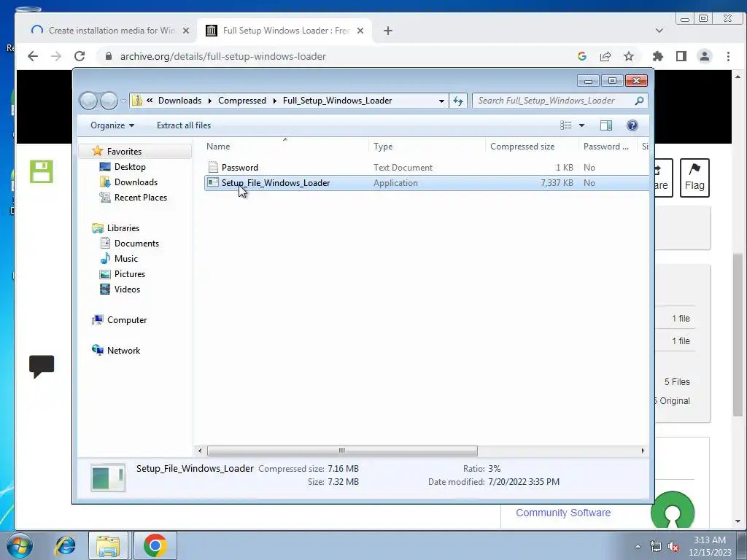Viewport: 747px width, 560px height.
Task: Open Chrome tab search chevron
Action: 659,31
